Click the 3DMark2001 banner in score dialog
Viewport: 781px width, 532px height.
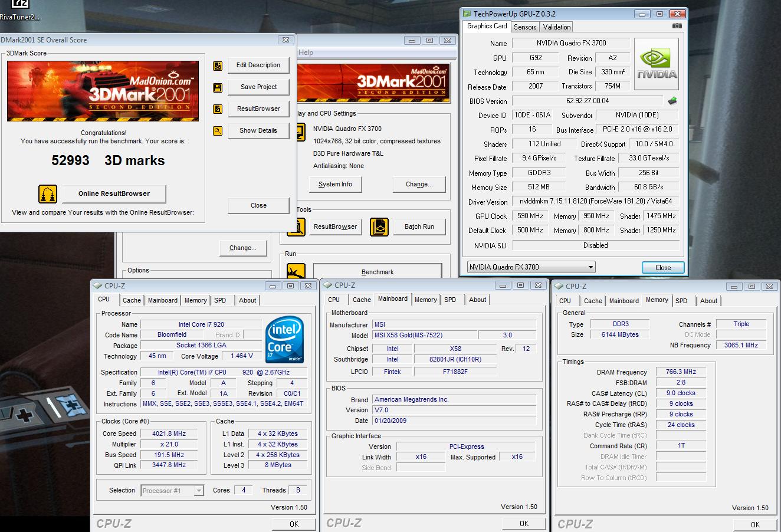103,91
